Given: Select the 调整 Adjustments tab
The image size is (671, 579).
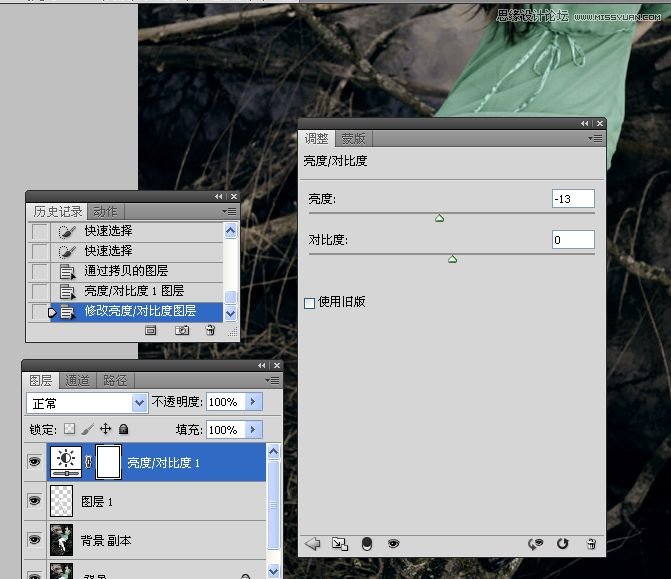Looking at the screenshot, I should pos(317,139).
